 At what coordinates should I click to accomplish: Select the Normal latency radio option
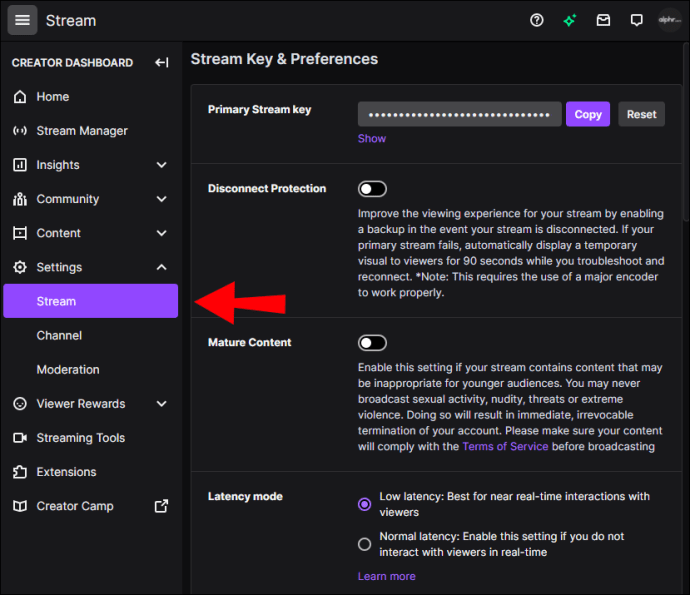(365, 544)
